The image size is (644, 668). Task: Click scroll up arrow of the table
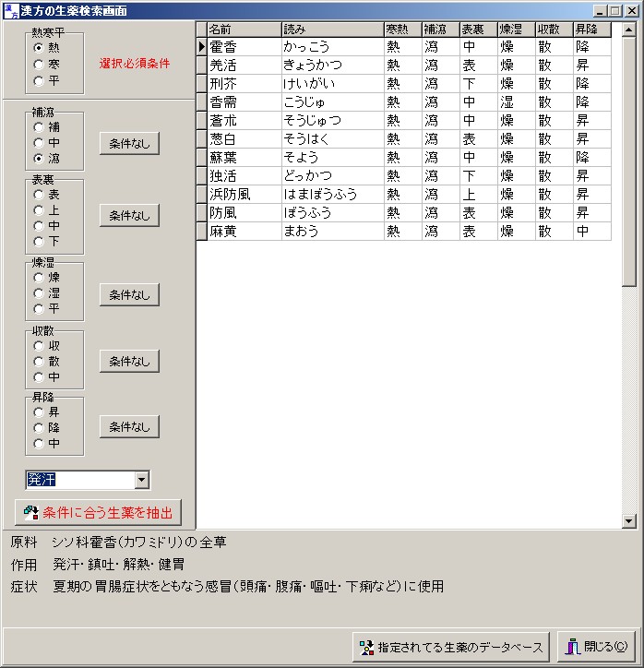(629, 30)
